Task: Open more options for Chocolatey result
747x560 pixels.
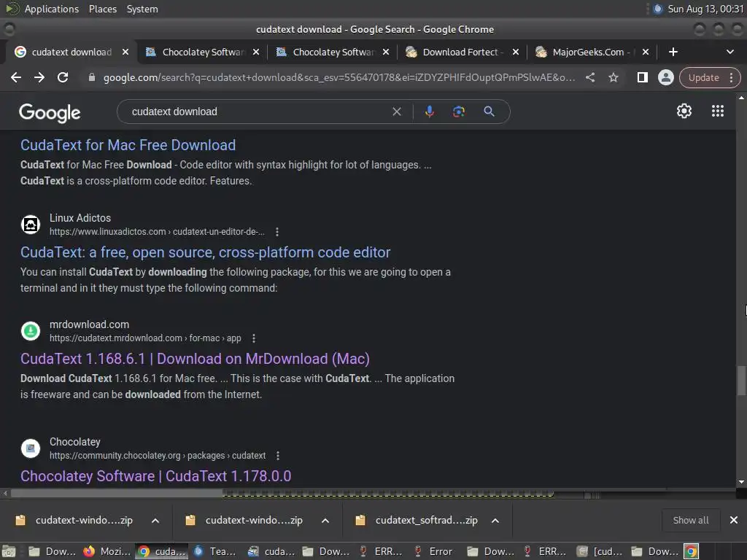Action: coord(278,456)
